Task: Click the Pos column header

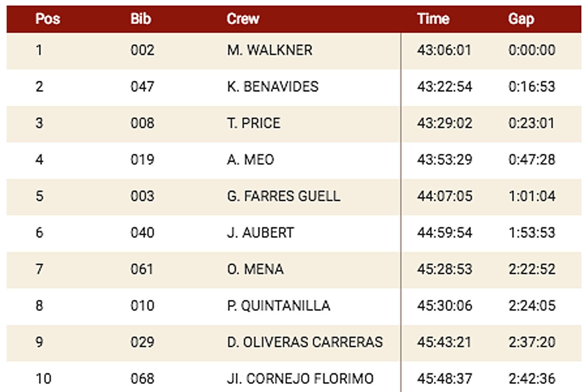Action: point(48,19)
